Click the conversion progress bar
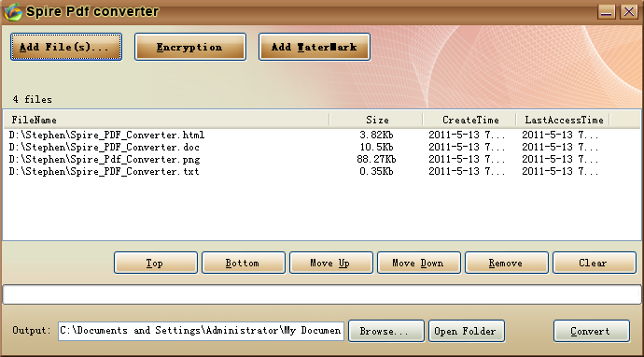This screenshot has width=644, height=357. [322, 294]
